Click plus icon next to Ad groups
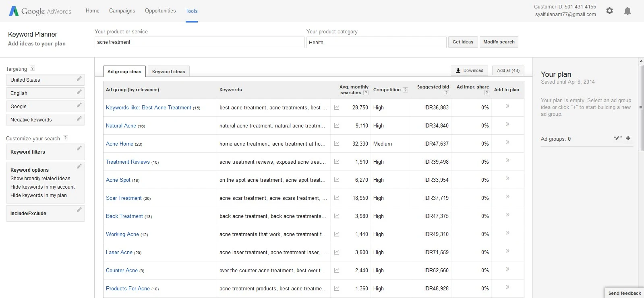 [628, 138]
